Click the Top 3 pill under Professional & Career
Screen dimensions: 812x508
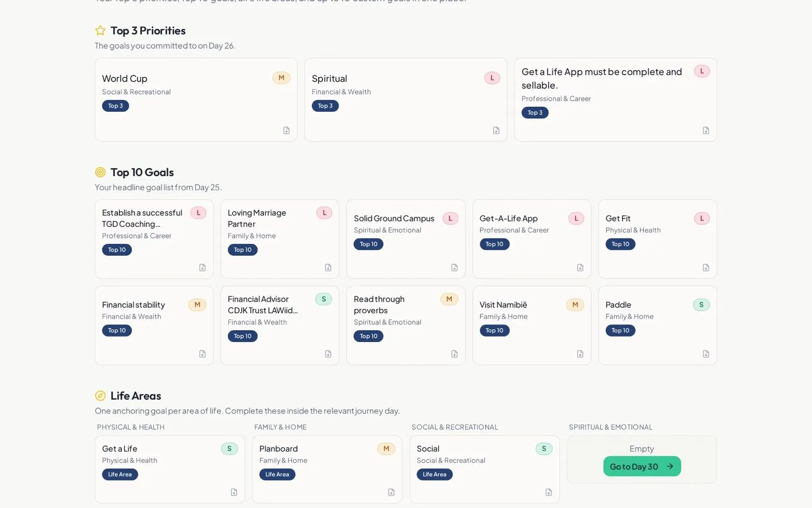point(535,112)
